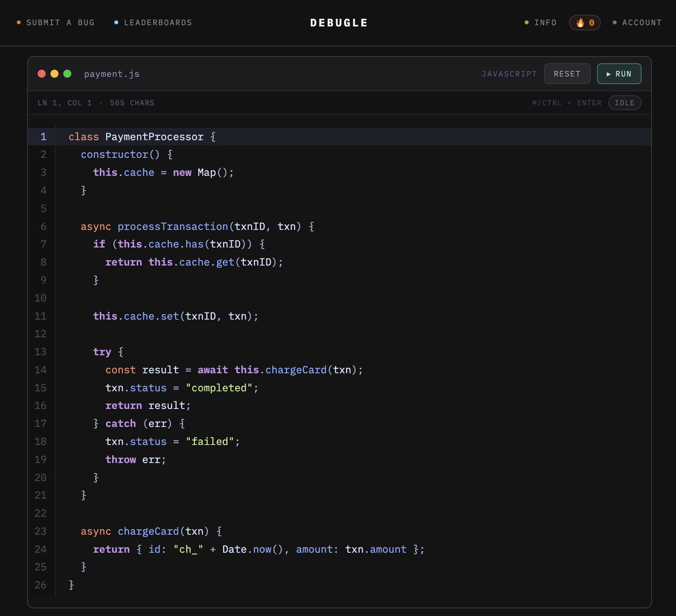Click the blue dot beside LEADERBOARDS
The height and width of the screenshot is (616, 676).
point(116,22)
